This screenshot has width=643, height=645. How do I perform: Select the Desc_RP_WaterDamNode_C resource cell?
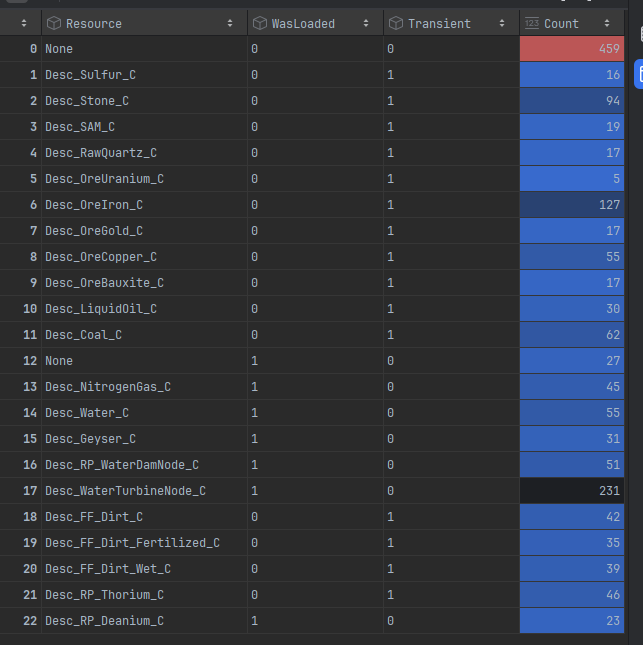[144, 465]
